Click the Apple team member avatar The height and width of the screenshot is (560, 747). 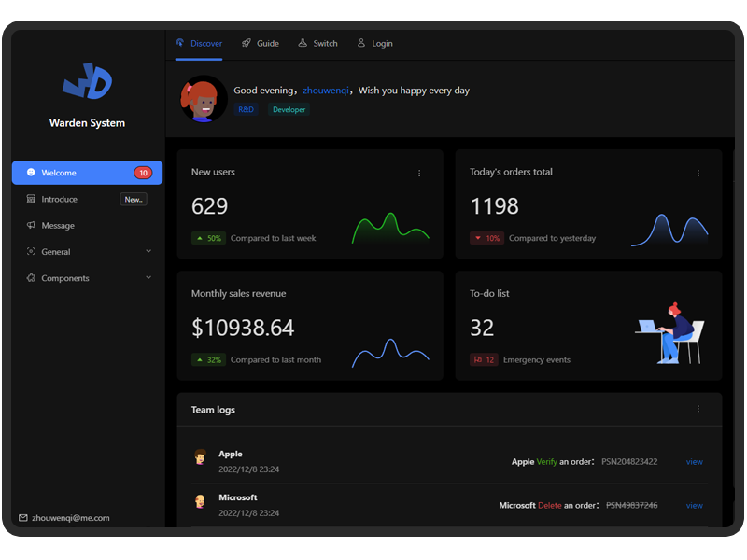[200, 457]
